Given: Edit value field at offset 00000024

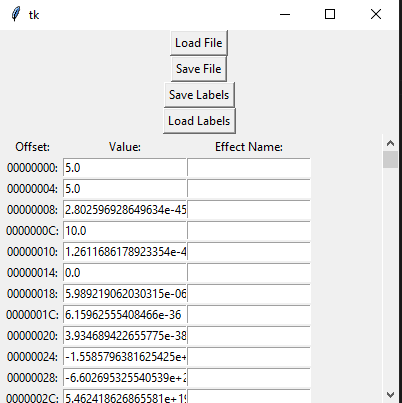Looking at the screenshot, I should tap(125, 356).
